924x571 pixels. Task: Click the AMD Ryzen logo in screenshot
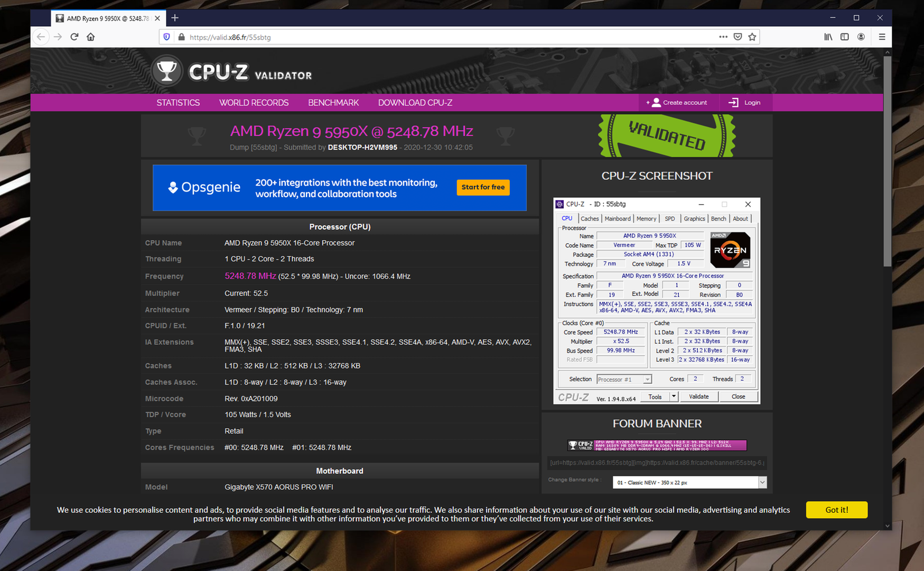(730, 250)
